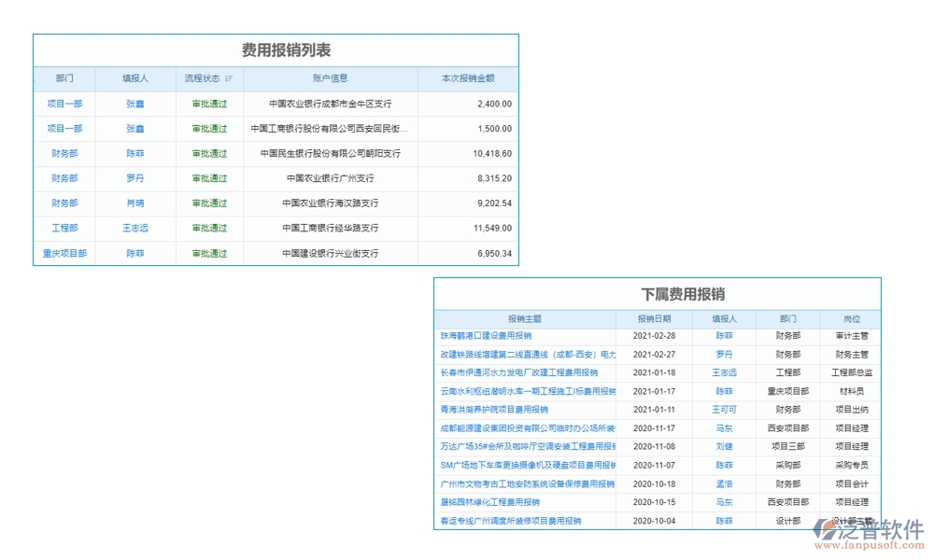Click the 部门 header in 费用报销列表
934x560 pixels.
pos(64,79)
